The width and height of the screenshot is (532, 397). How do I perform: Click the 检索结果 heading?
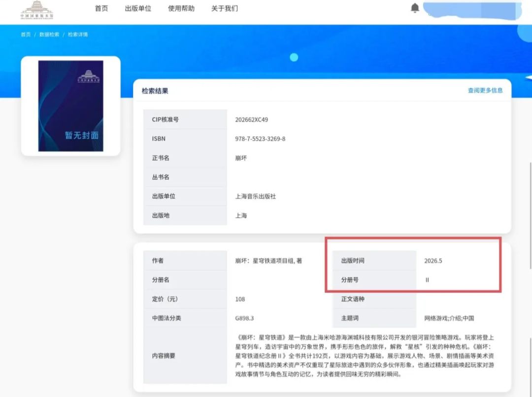tap(155, 91)
